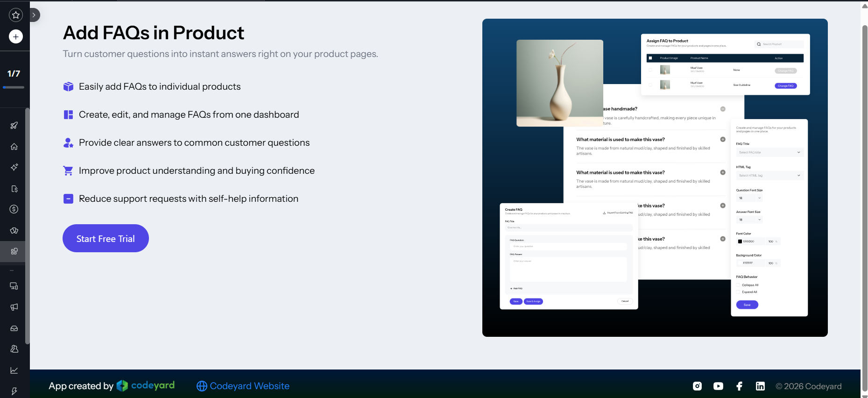Click the FAQ product preview image
The width and height of the screenshot is (868, 398).
pyautogui.click(x=655, y=178)
